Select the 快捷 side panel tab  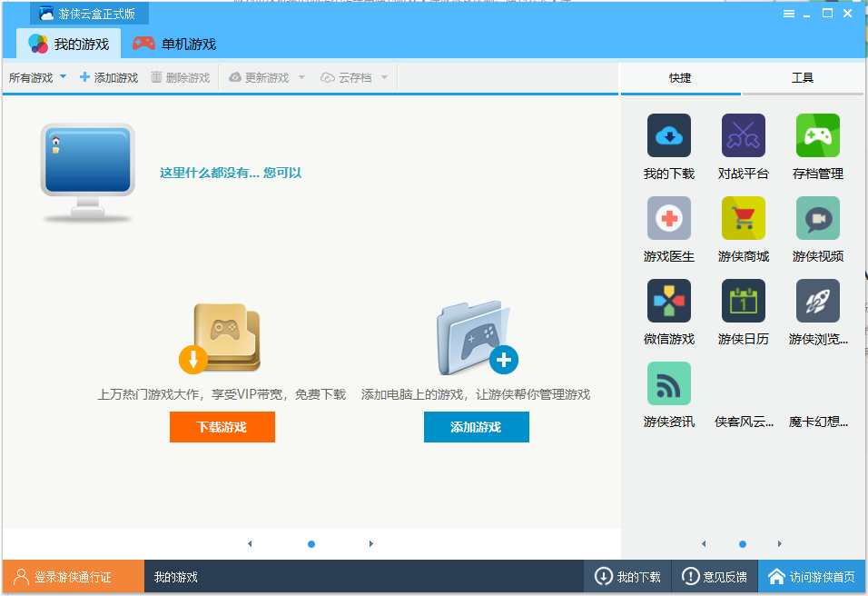[680, 78]
